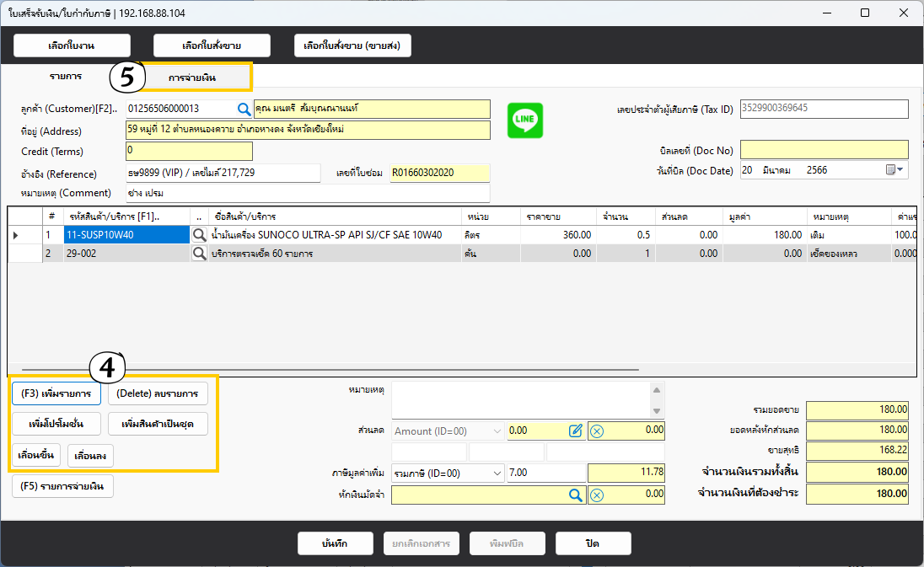Open the Doc Date calendar picker

click(x=894, y=170)
